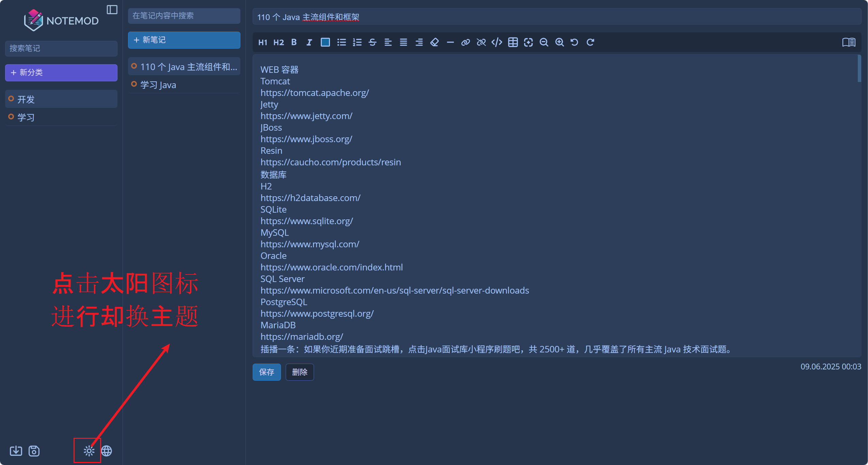The width and height of the screenshot is (868, 465).
Task: Apply H1 heading format
Action: coord(263,42)
